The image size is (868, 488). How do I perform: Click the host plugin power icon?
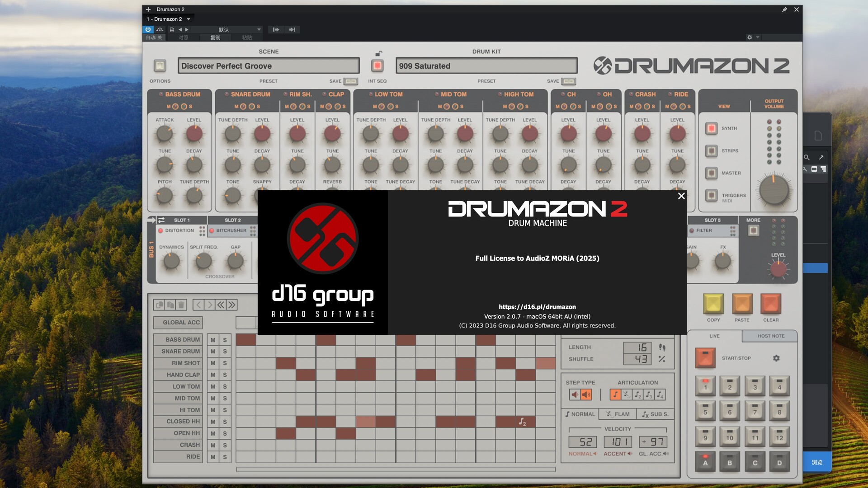148,29
